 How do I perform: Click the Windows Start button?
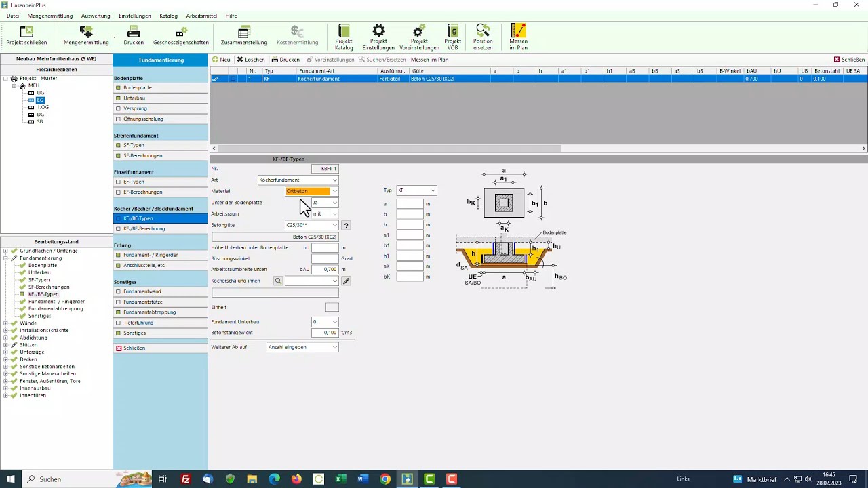pyautogui.click(x=11, y=479)
